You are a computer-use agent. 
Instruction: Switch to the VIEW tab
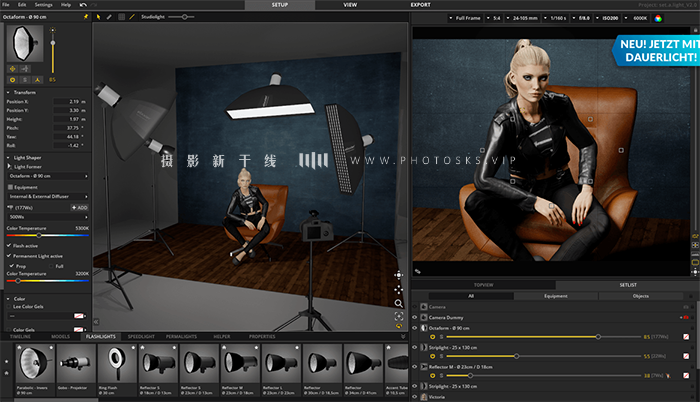[x=350, y=5]
